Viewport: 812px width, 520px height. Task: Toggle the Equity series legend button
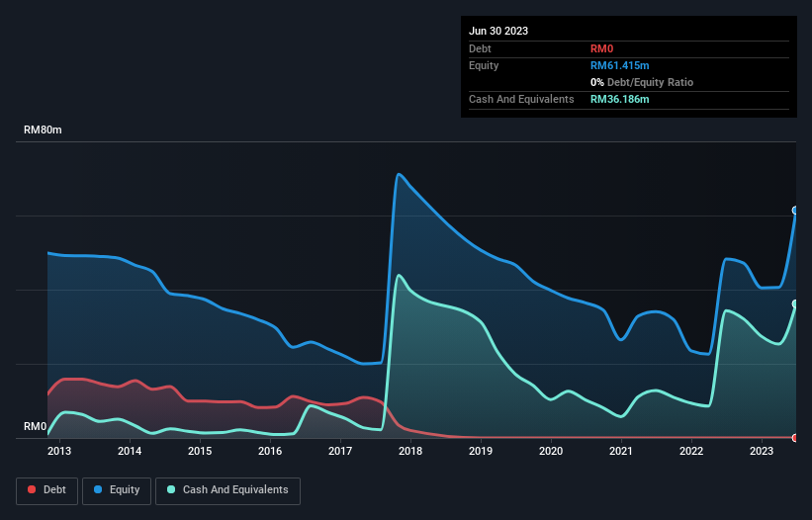click(x=117, y=490)
